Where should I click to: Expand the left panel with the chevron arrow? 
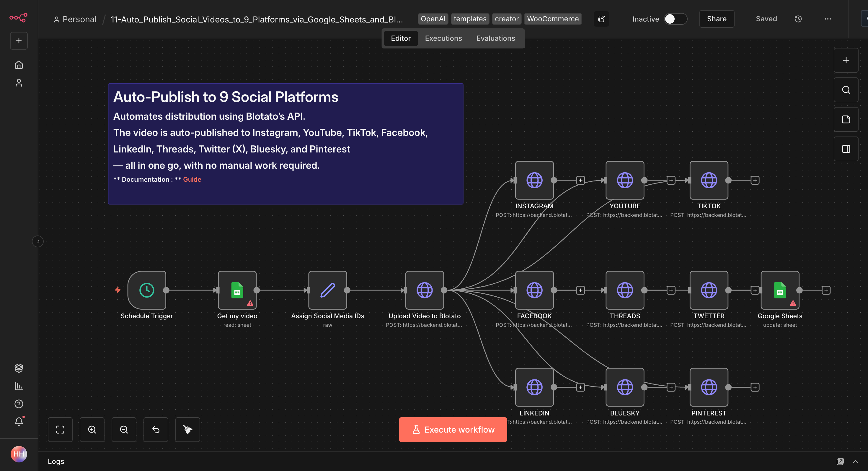(38, 241)
